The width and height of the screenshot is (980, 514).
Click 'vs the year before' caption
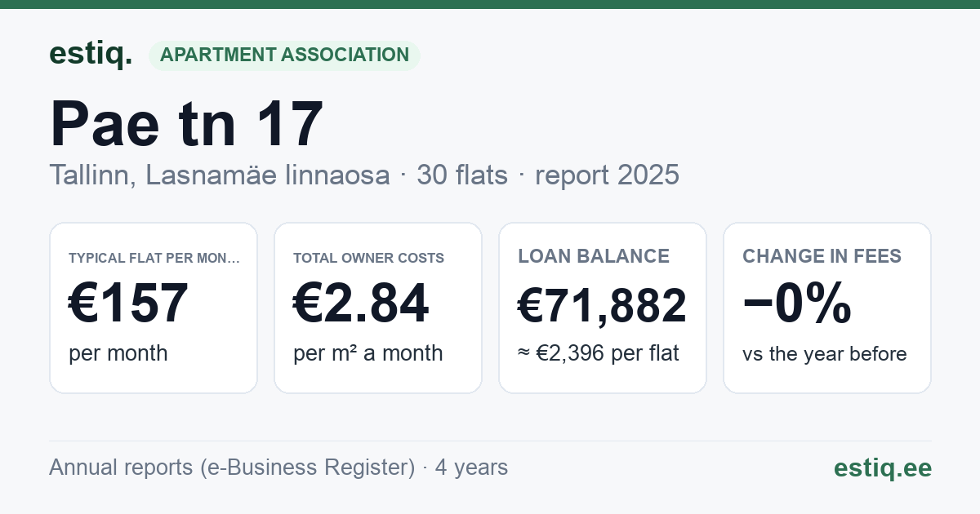[825, 354]
